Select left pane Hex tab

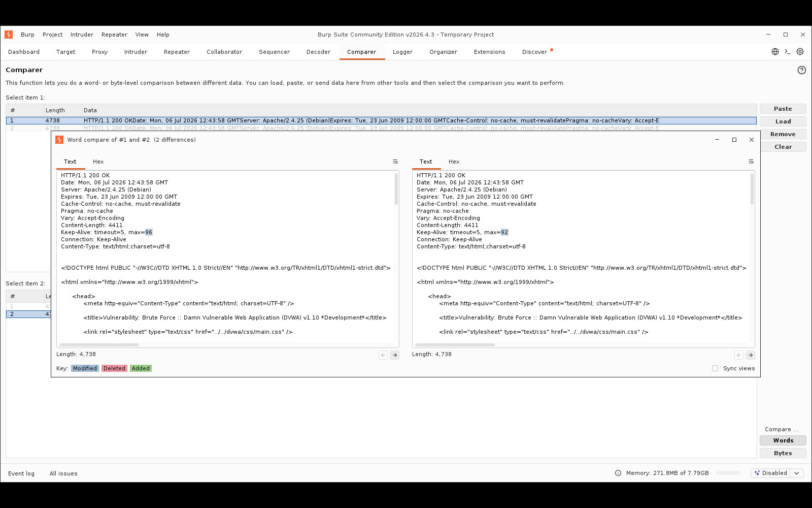click(x=98, y=162)
